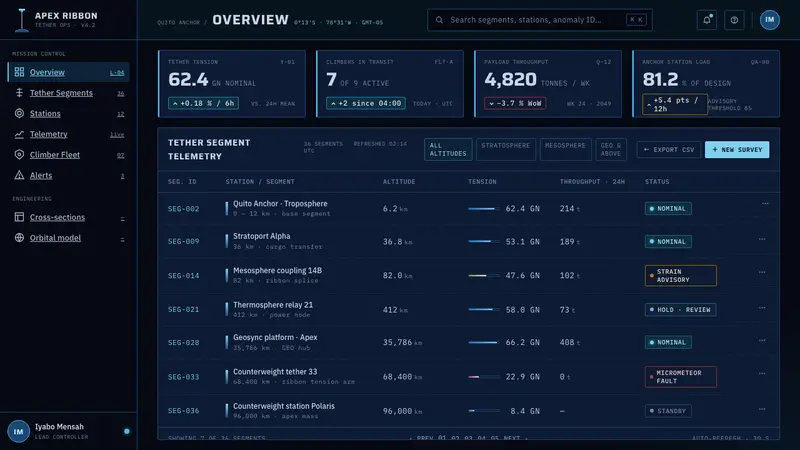Open segment SEG-021 link
Screen dimensions: 800x450
click(x=183, y=309)
